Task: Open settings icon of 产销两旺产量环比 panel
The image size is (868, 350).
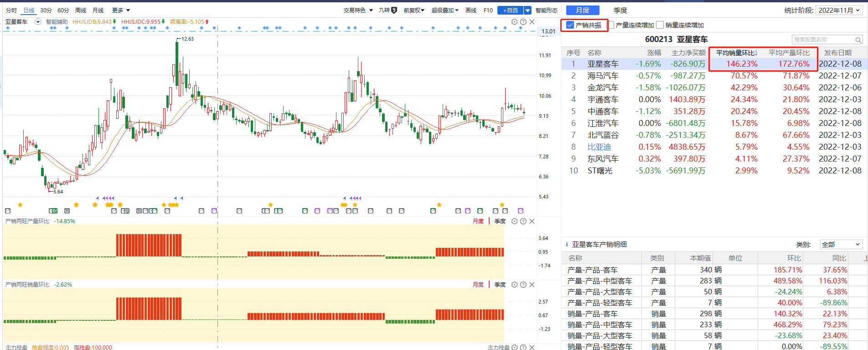Action: coord(515,221)
